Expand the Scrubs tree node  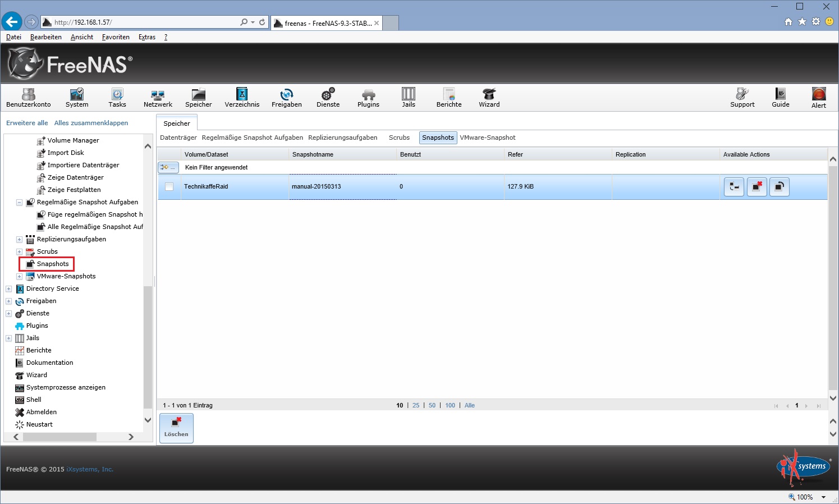click(x=19, y=252)
